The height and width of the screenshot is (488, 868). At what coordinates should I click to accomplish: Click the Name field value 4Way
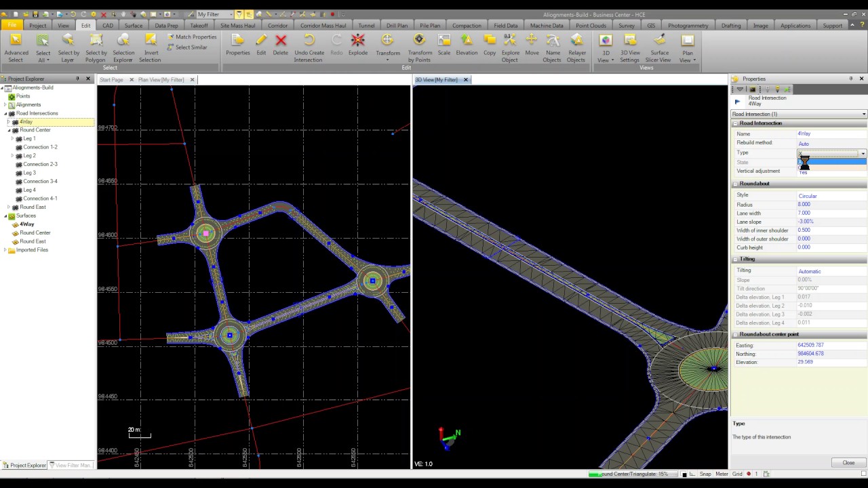point(804,134)
